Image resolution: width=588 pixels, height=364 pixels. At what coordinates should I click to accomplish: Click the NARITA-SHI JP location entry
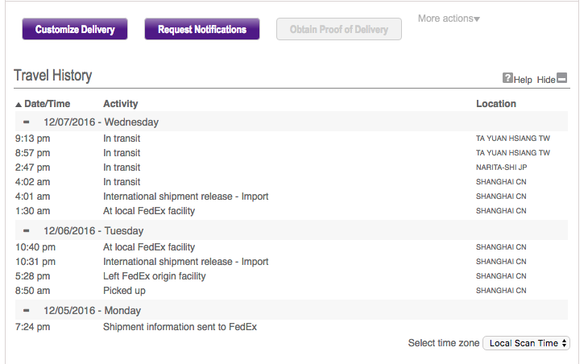[501, 168]
